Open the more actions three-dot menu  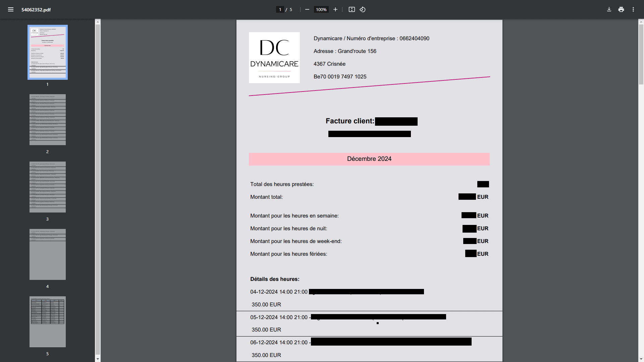click(633, 9)
